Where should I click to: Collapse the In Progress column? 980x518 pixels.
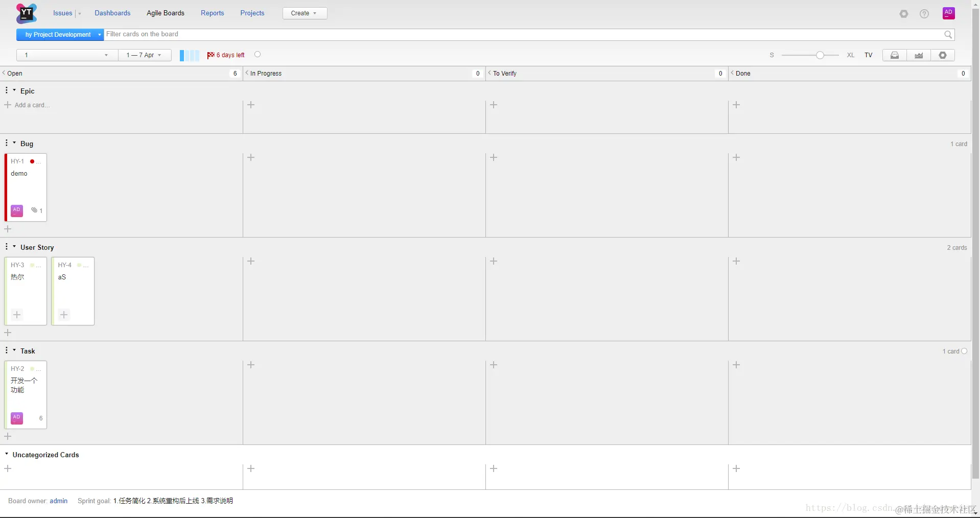coord(247,73)
